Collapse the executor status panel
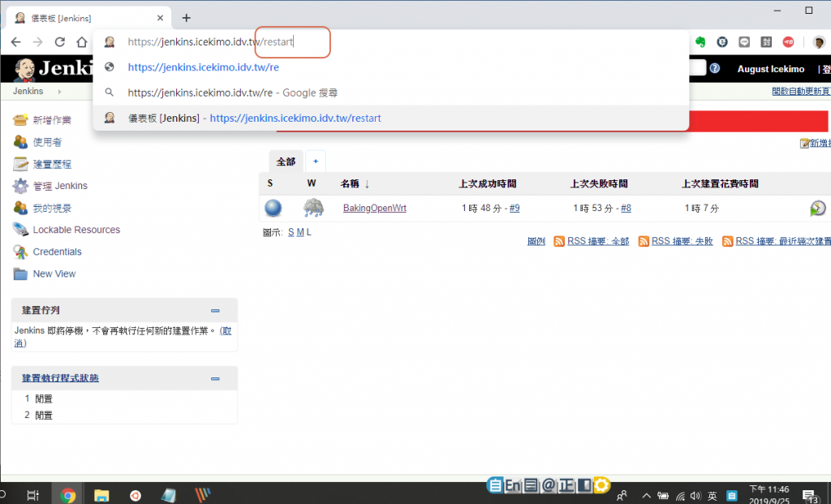Screen dimensions: 831x504 pyautogui.click(x=215, y=378)
